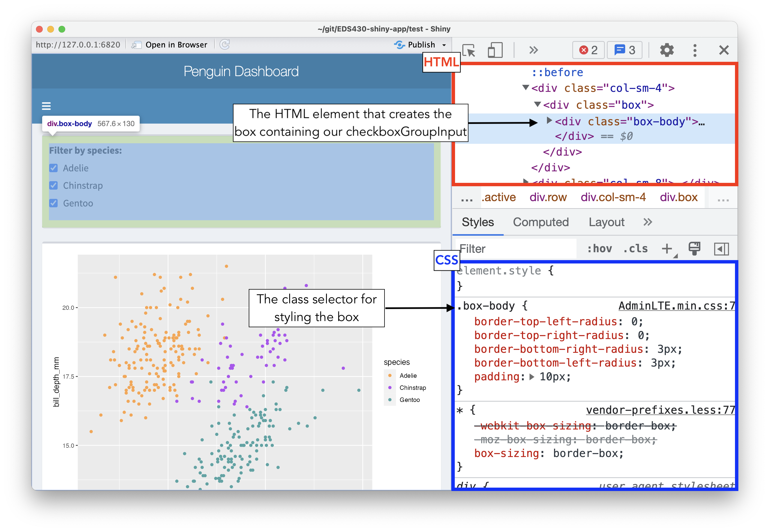
Task: Open DevTools settings gear
Action: point(667,50)
